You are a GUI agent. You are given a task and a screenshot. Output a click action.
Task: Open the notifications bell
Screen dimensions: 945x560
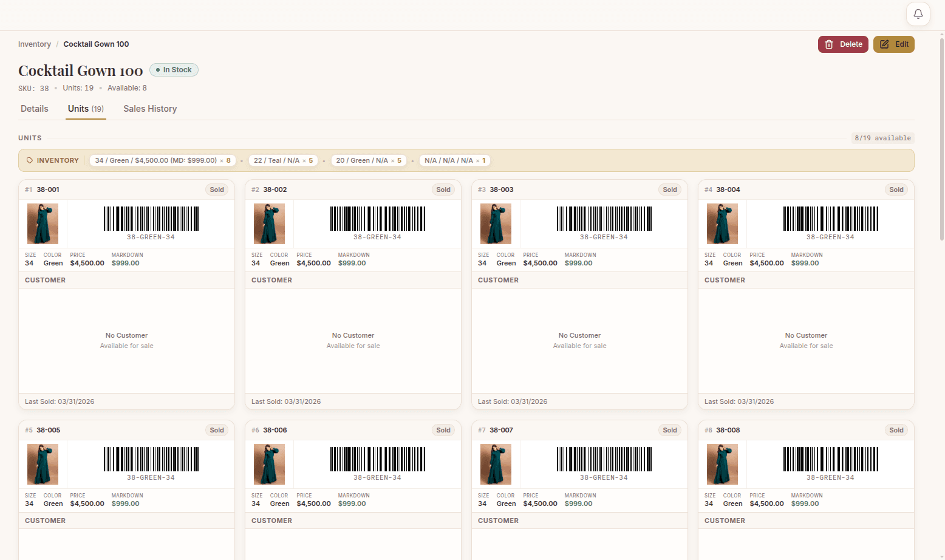click(x=918, y=14)
